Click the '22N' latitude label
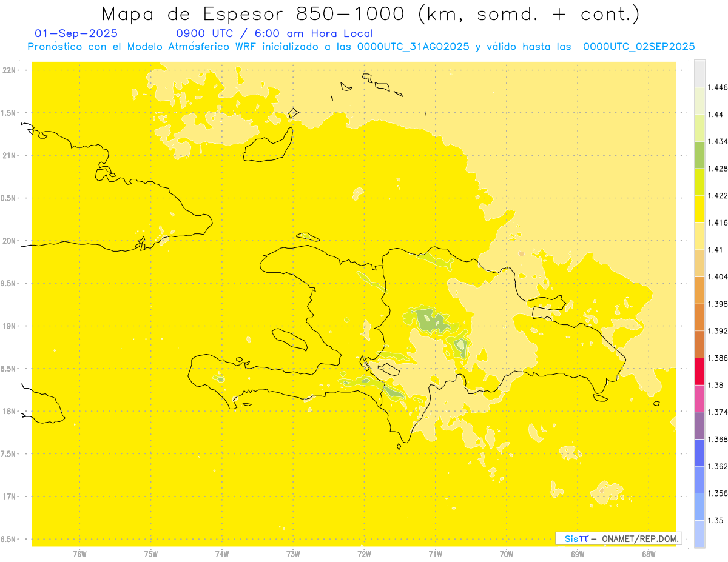The height and width of the screenshot is (562, 728). (x=10, y=70)
